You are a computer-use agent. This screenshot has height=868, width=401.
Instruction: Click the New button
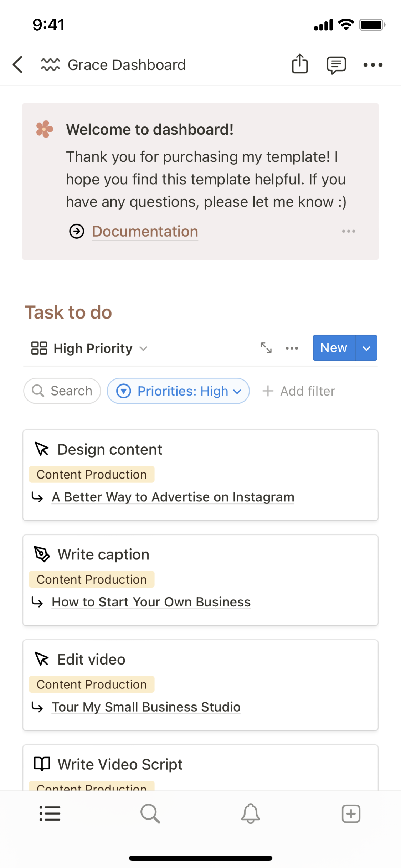[334, 348]
